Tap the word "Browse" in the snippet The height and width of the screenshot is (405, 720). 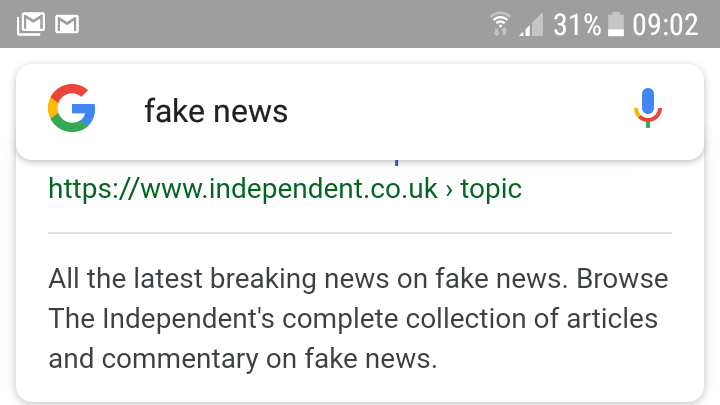622,278
